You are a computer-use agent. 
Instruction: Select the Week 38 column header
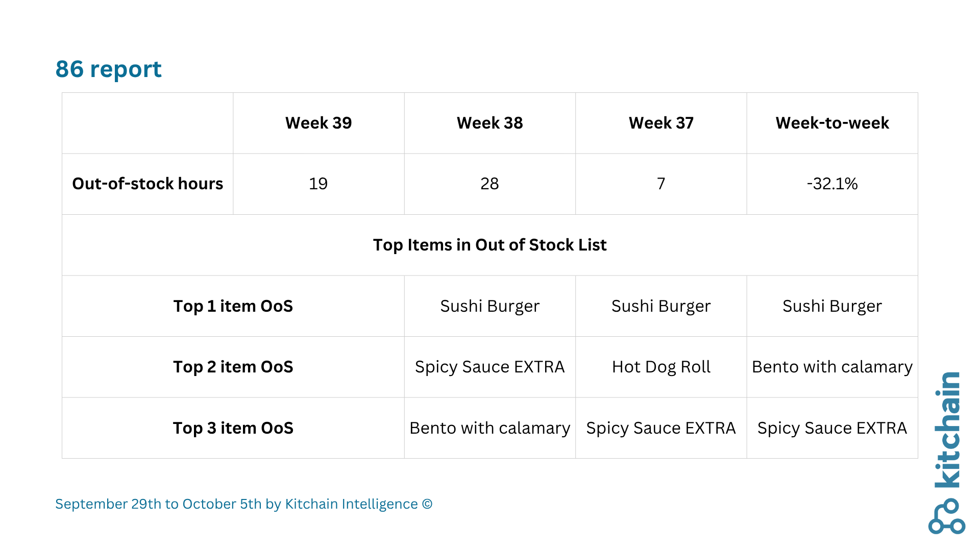489,123
